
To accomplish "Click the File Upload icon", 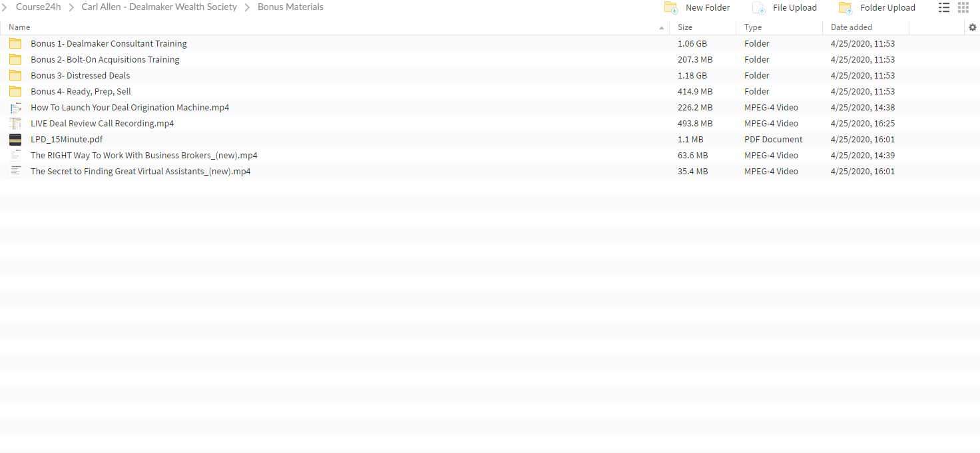I will [x=758, y=8].
